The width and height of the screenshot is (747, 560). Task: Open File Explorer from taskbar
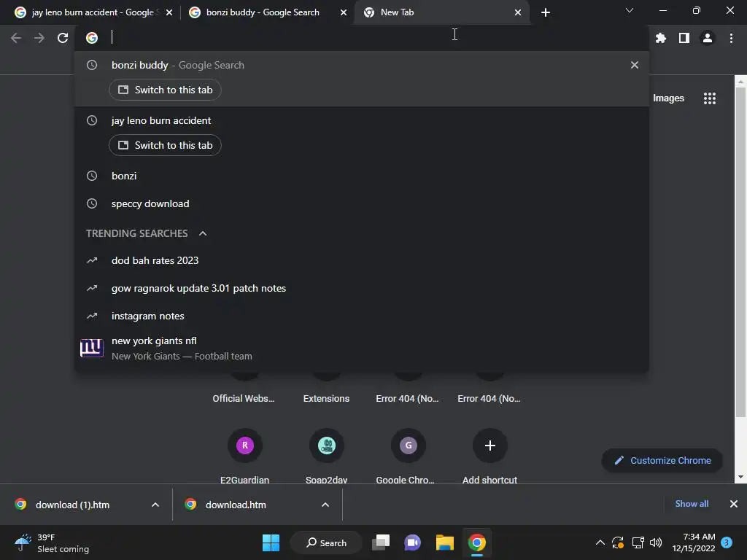(444, 542)
